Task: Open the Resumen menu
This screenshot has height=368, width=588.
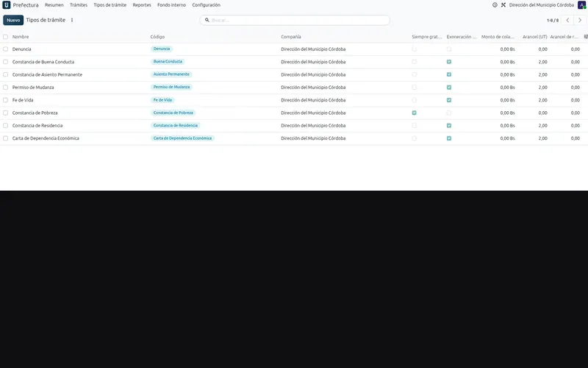Action: (x=54, y=5)
